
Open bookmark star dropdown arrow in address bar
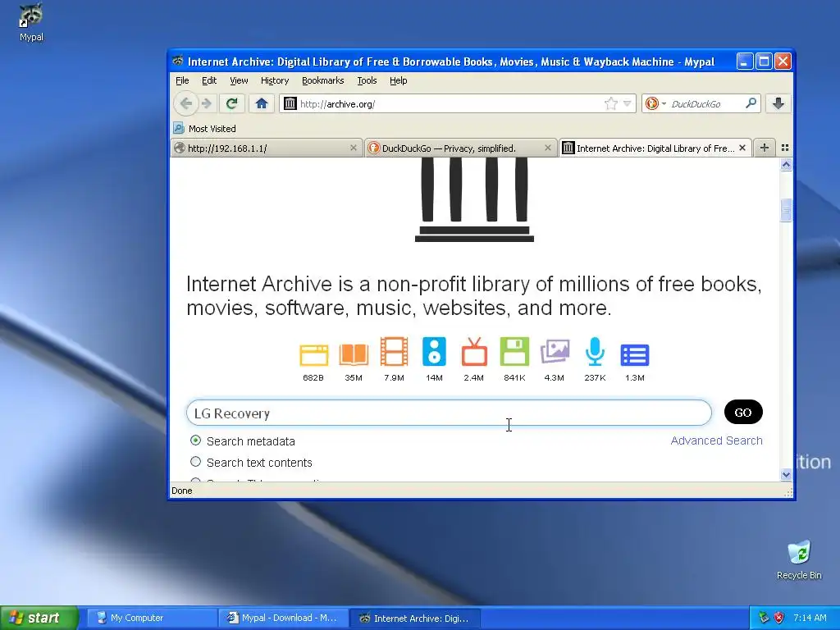[x=628, y=104]
